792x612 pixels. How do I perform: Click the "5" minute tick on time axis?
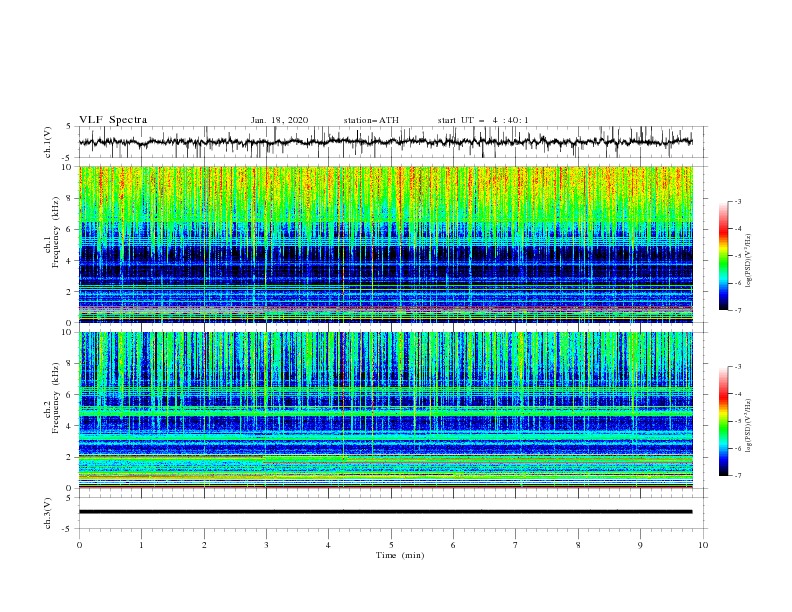[x=391, y=545]
